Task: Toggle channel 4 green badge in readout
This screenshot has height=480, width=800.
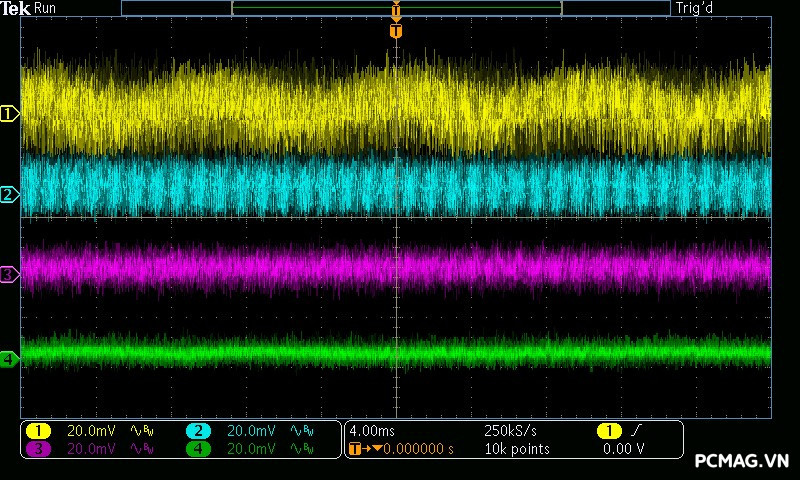Action: 198,449
